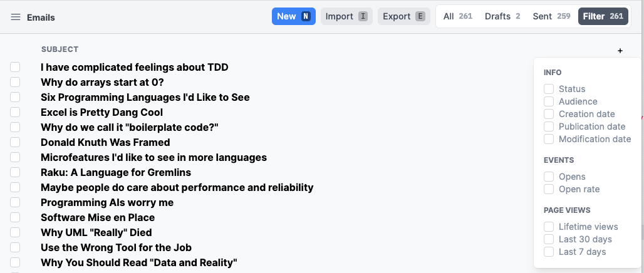644x273 pixels.
Task: Click the Import button
Action: 346,16
